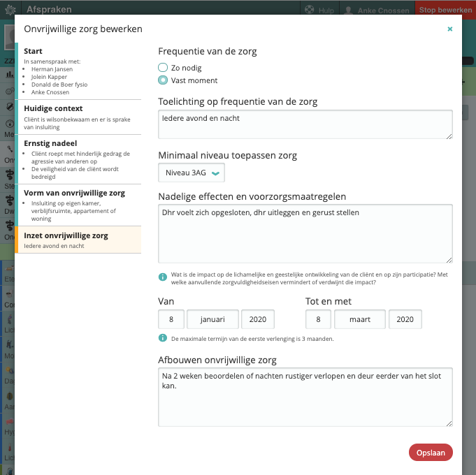
Task: Open the Tot en met month field showing maart
Action: click(x=360, y=319)
